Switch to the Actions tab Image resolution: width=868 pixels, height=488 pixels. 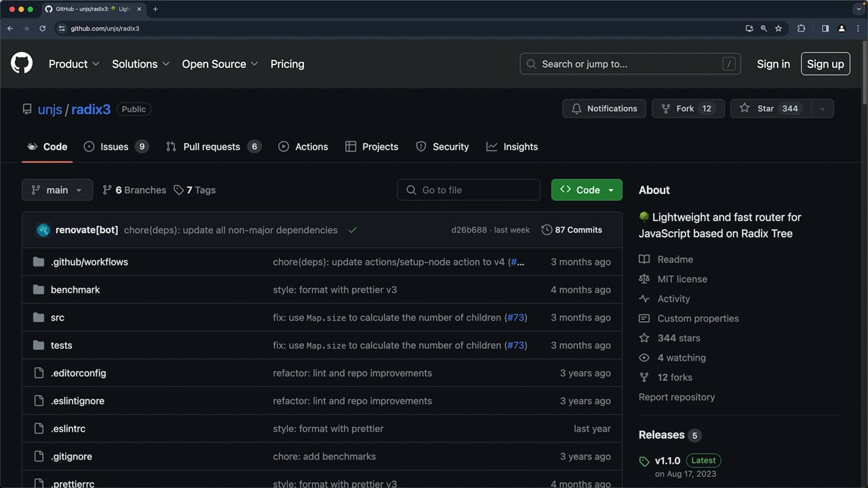coord(303,146)
